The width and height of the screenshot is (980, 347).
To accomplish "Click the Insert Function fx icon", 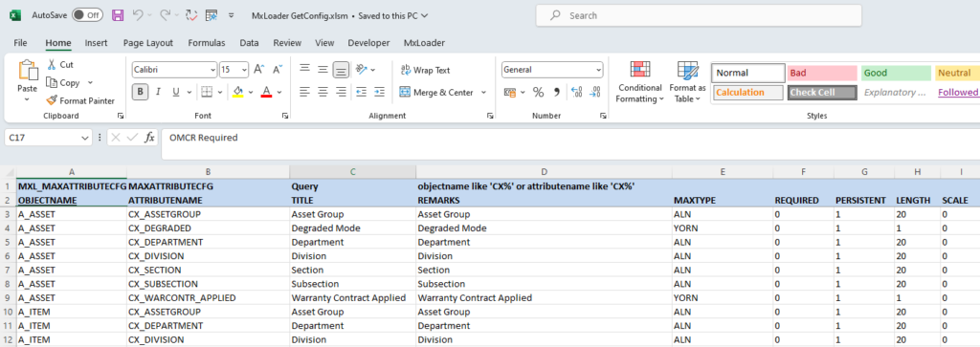I will coord(149,138).
